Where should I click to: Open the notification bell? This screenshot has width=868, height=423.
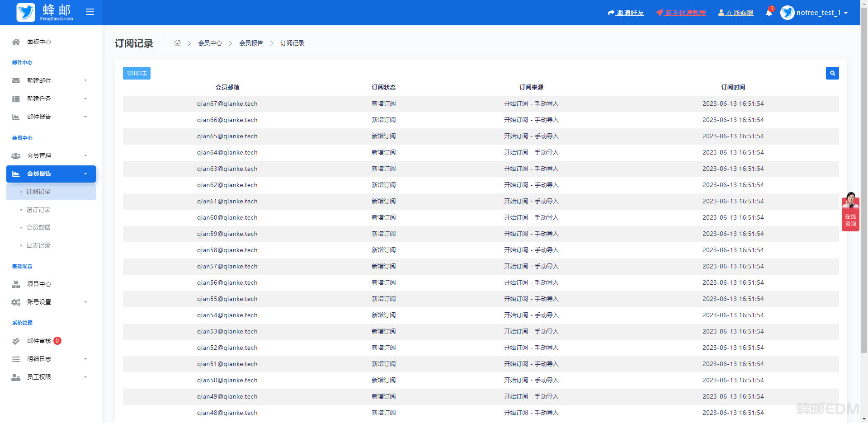tap(769, 13)
